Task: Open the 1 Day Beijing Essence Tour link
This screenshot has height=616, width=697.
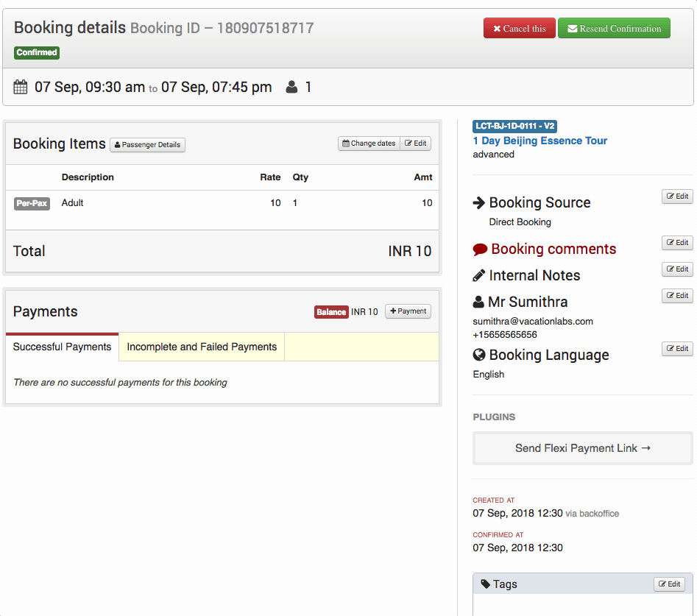Action: point(539,141)
